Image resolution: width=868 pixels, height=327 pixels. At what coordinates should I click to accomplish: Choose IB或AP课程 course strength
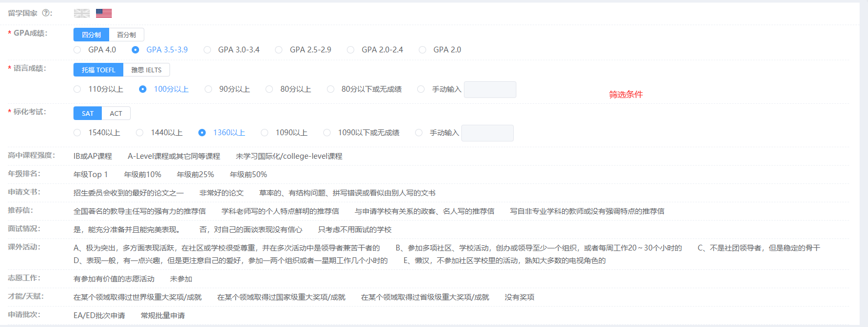93,156
